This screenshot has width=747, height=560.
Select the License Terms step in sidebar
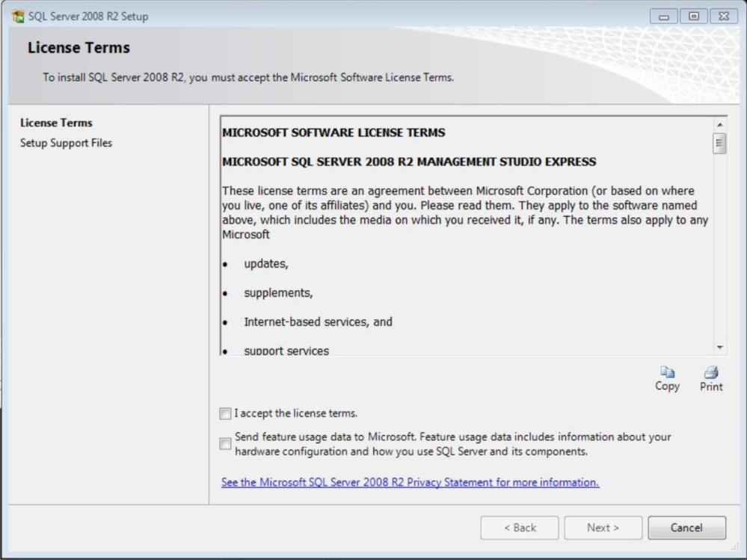point(56,123)
